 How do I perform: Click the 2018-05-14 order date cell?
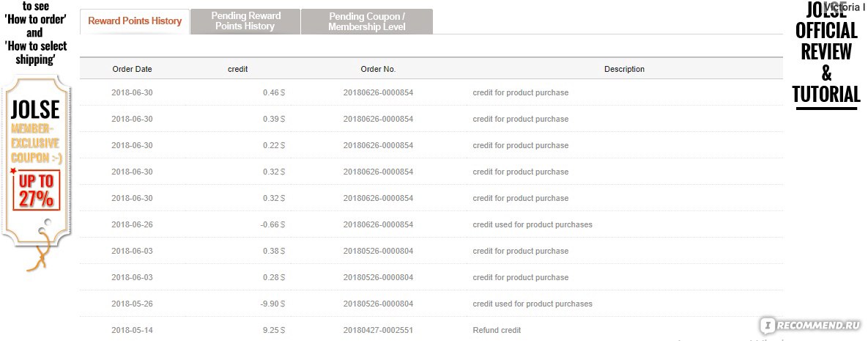tap(132, 331)
